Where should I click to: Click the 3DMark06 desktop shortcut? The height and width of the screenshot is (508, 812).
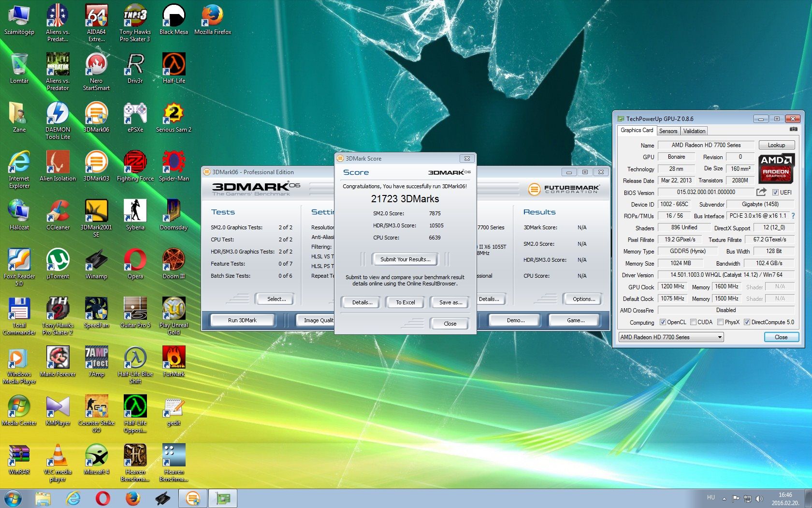[x=96, y=117]
